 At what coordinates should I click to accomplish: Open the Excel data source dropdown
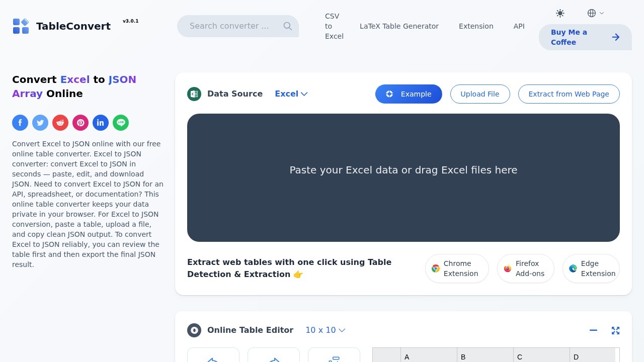coord(291,94)
